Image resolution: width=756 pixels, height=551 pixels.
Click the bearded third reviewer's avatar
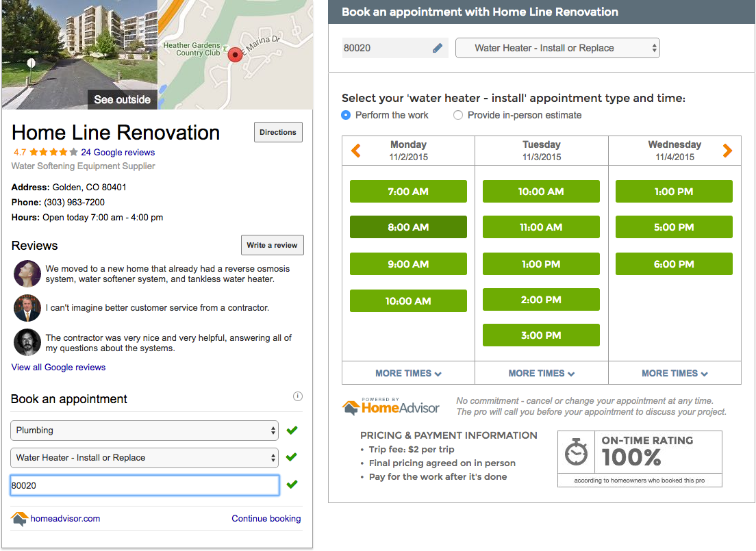(27, 342)
